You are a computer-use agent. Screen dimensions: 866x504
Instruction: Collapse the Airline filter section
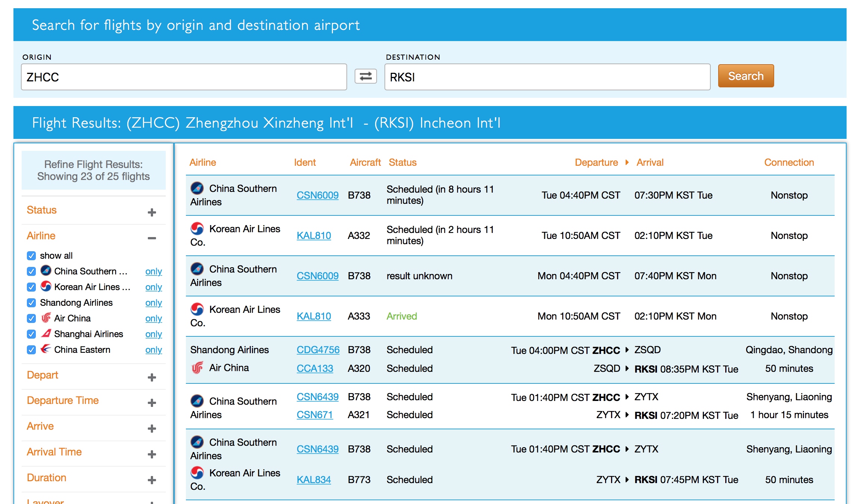coord(152,238)
